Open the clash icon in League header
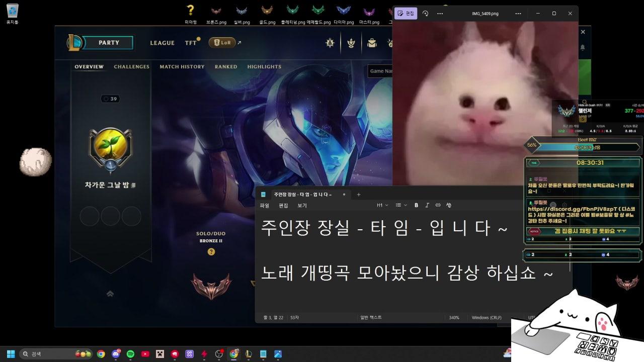 330,43
